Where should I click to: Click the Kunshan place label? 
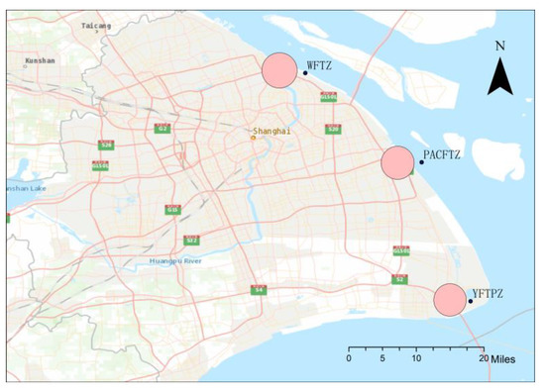(40, 60)
